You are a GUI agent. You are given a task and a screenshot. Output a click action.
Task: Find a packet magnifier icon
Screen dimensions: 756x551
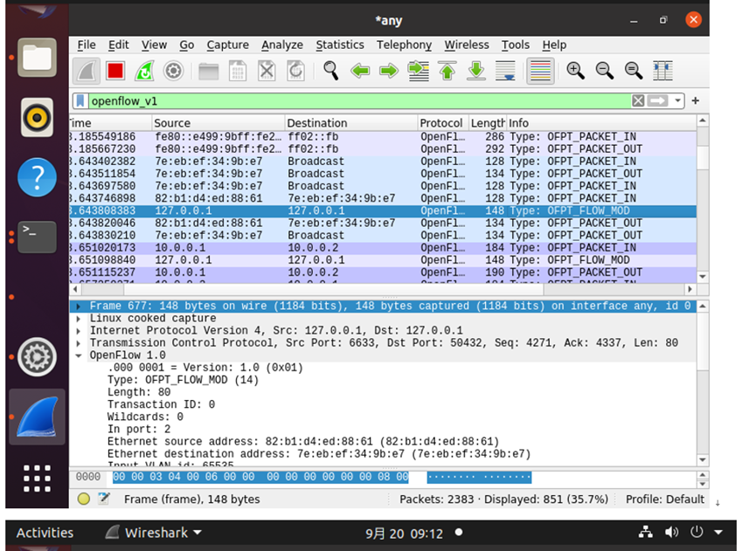(x=330, y=71)
